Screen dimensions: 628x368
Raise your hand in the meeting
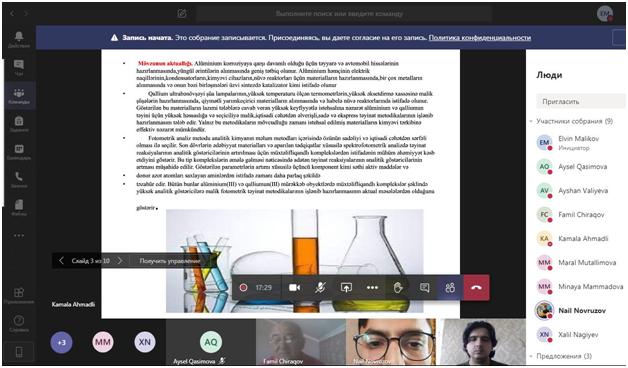coord(398,288)
